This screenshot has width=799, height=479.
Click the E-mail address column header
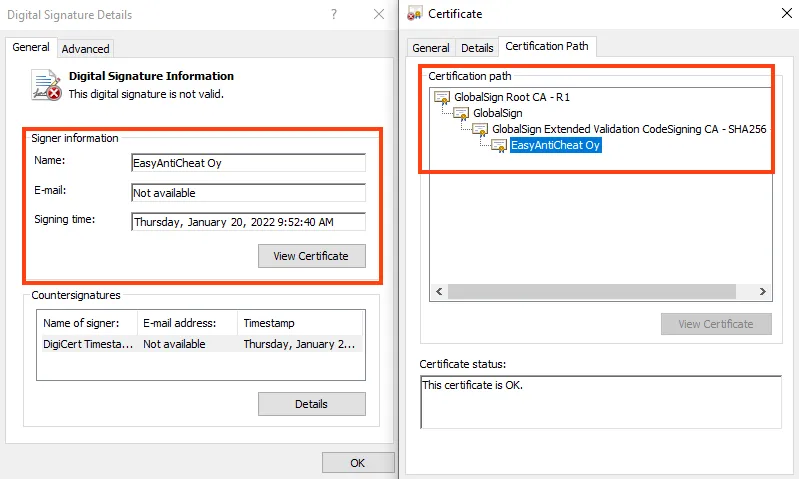[188, 323]
